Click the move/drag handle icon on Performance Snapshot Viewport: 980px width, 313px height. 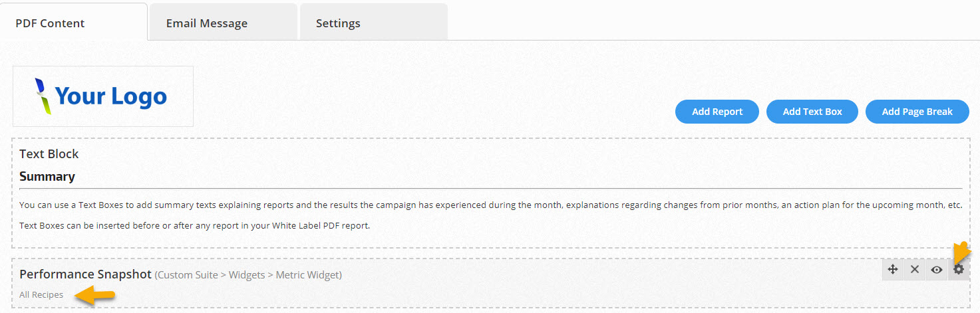[x=893, y=269]
